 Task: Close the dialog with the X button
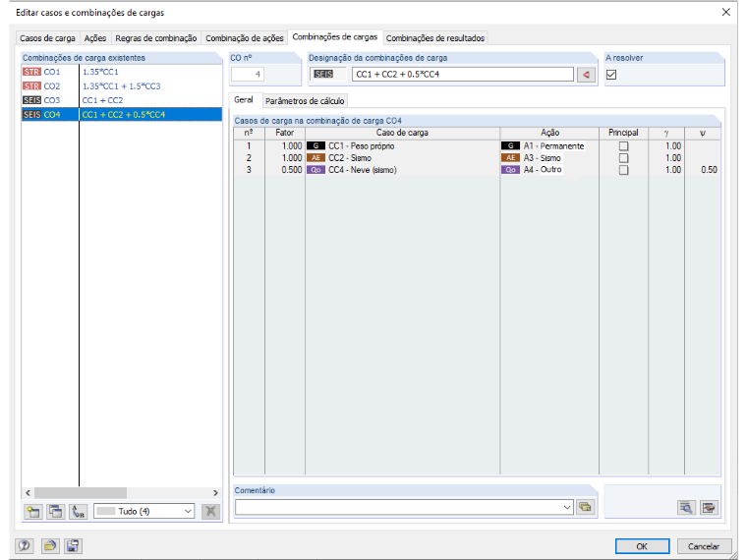[726, 12]
